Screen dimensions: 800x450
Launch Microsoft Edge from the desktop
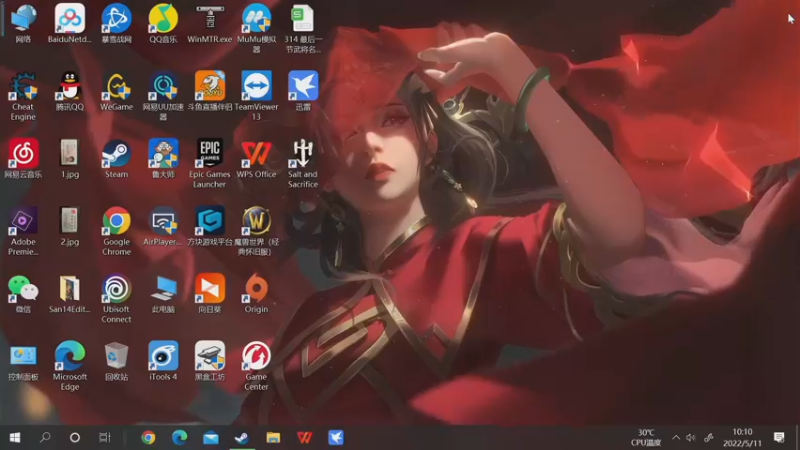(70, 366)
